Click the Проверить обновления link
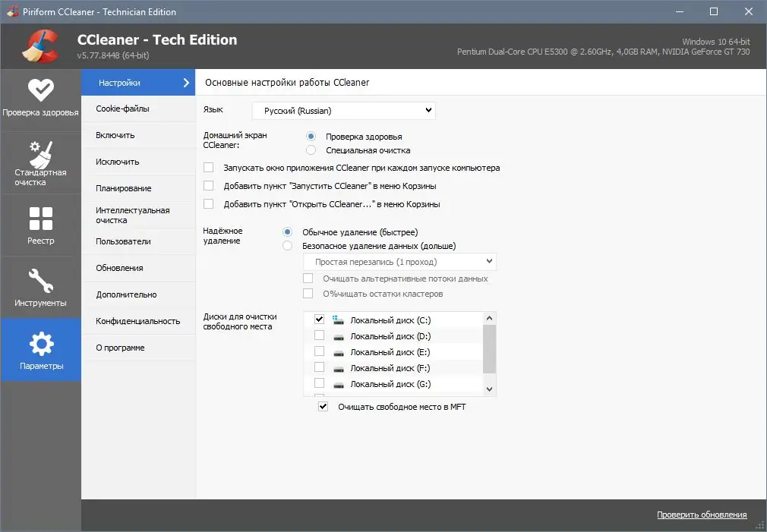 pyautogui.click(x=701, y=515)
